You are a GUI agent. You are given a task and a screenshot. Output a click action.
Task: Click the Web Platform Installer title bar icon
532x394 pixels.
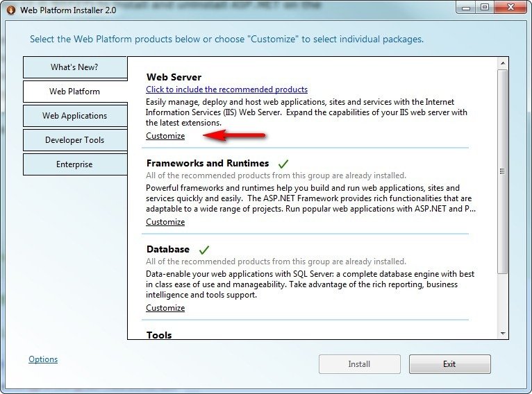10,10
